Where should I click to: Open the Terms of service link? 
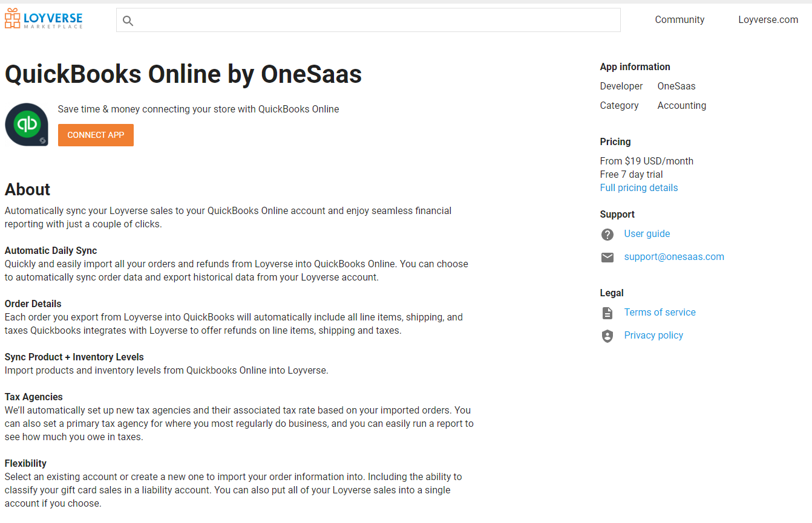coord(660,313)
